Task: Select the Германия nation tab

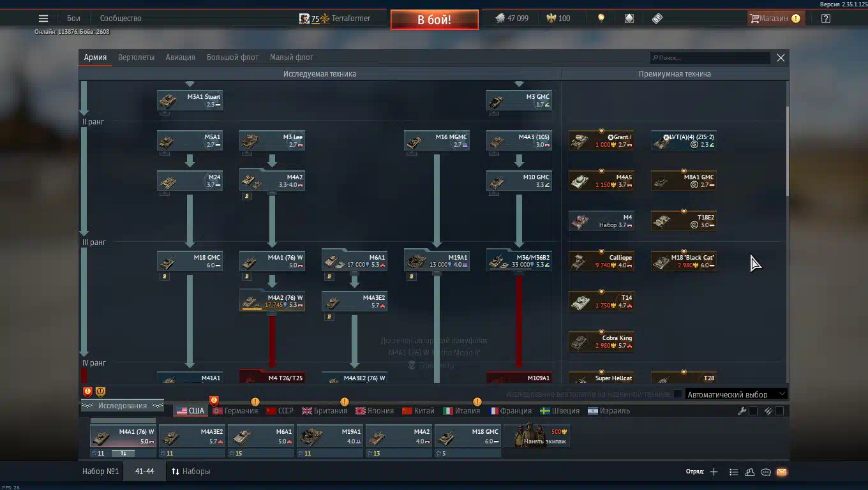Action: point(236,411)
